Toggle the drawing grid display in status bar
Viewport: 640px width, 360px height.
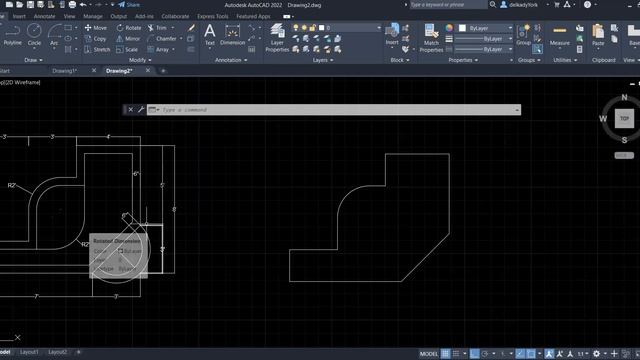(445, 353)
